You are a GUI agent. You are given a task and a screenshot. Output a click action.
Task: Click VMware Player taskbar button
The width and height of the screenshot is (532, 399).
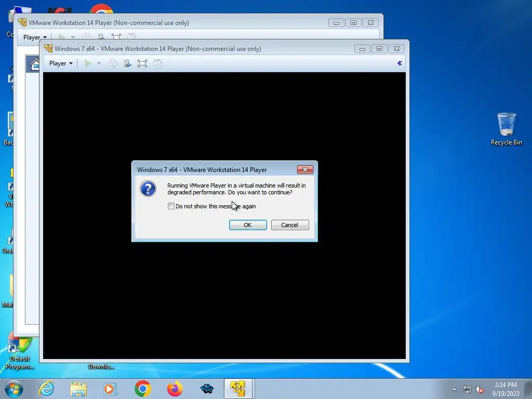pyautogui.click(x=238, y=389)
